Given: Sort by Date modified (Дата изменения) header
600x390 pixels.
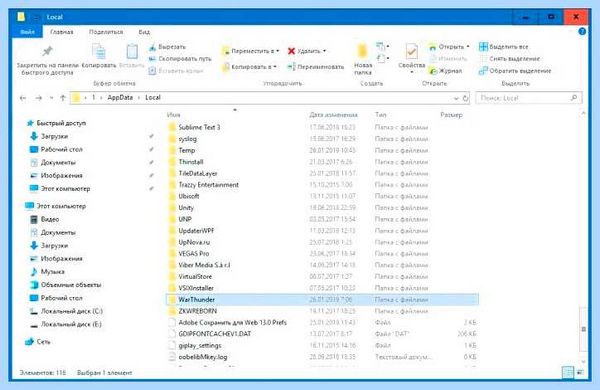Looking at the screenshot, I should (333, 115).
